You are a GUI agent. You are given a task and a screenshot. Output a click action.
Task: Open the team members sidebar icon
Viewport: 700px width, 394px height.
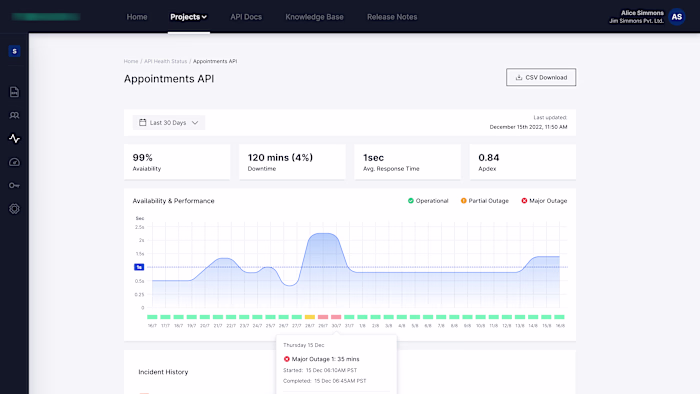(x=14, y=116)
